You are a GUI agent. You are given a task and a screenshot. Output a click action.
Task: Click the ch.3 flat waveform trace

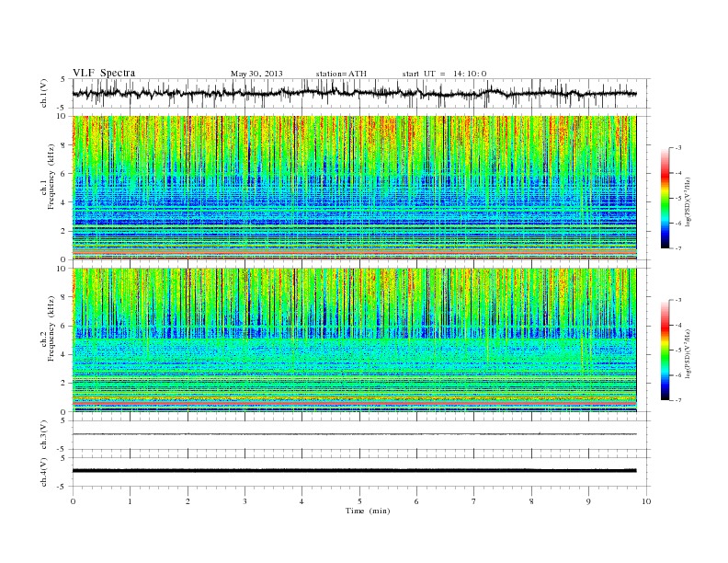click(x=354, y=434)
